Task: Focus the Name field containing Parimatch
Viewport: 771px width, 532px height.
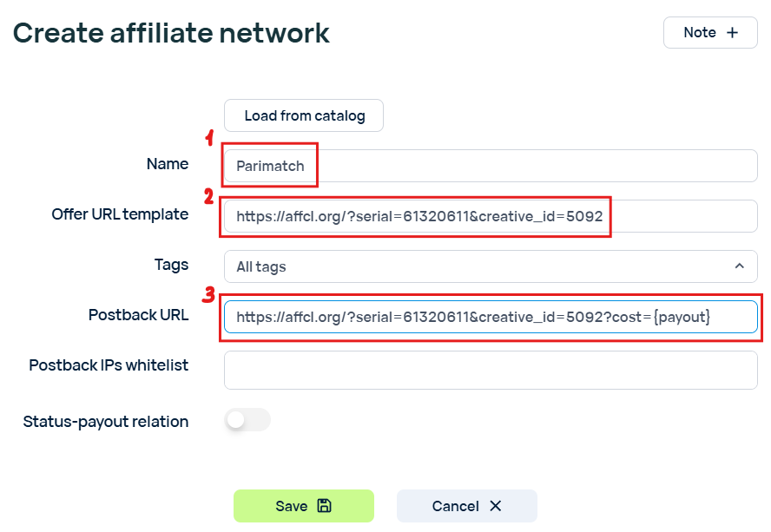Action: (x=491, y=166)
